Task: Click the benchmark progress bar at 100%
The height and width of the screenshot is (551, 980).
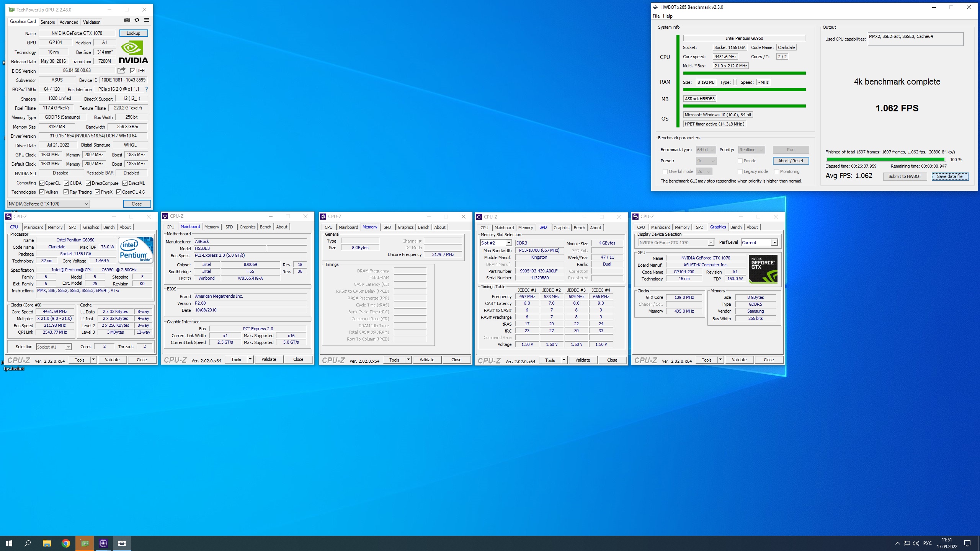Action: 885,159
